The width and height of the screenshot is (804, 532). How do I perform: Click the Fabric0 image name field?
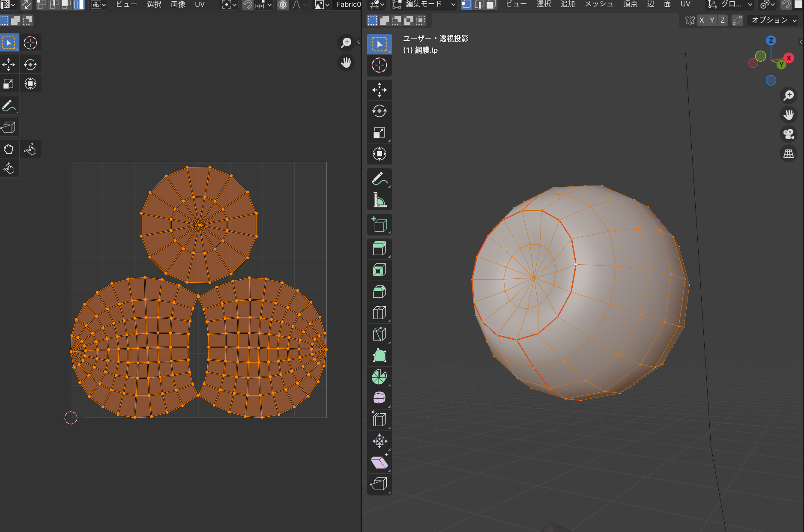pyautogui.click(x=348, y=5)
